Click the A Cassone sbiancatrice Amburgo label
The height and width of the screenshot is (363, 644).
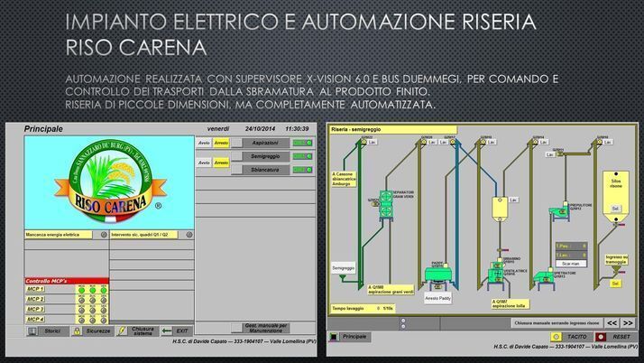344,179
